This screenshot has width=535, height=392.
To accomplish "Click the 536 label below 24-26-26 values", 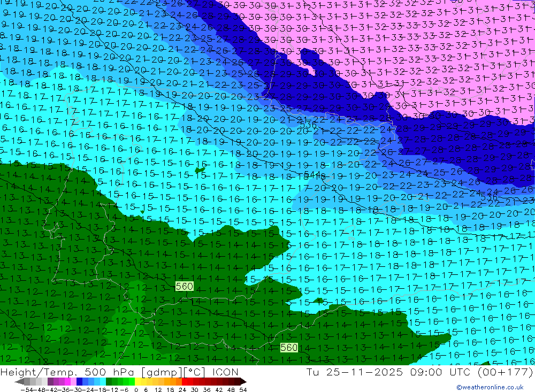I will (x=488, y=197).
